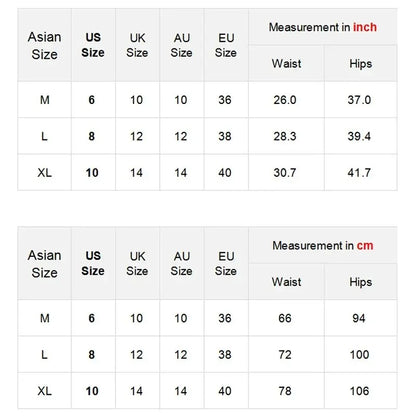Click the M row label in cm table
Screen dimensions: 416x416
pyautogui.click(x=44, y=318)
